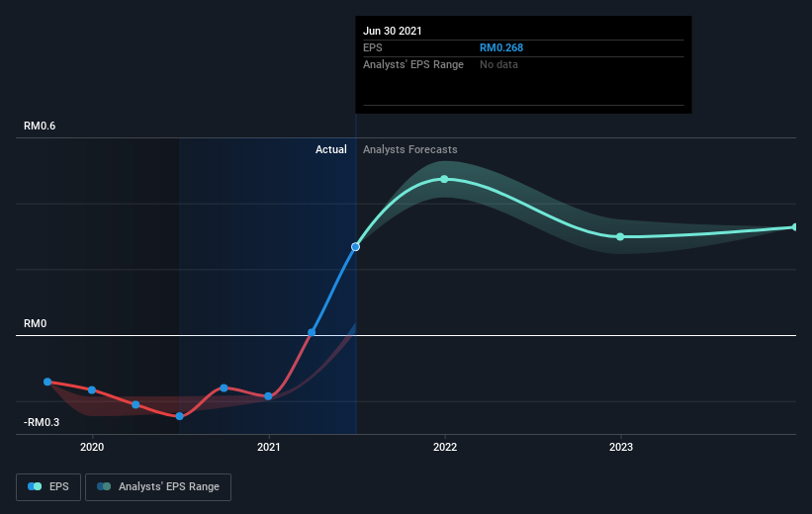Click the RM0.268 EPS value in tooltip
This screenshot has height=514, width=812.
click(x=501, y=47)
